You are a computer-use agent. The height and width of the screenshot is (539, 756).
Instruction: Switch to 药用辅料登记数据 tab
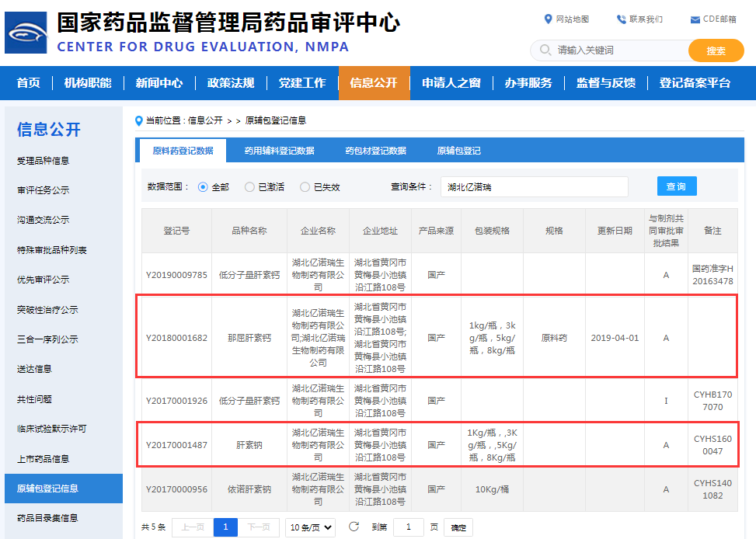(279, 151)
